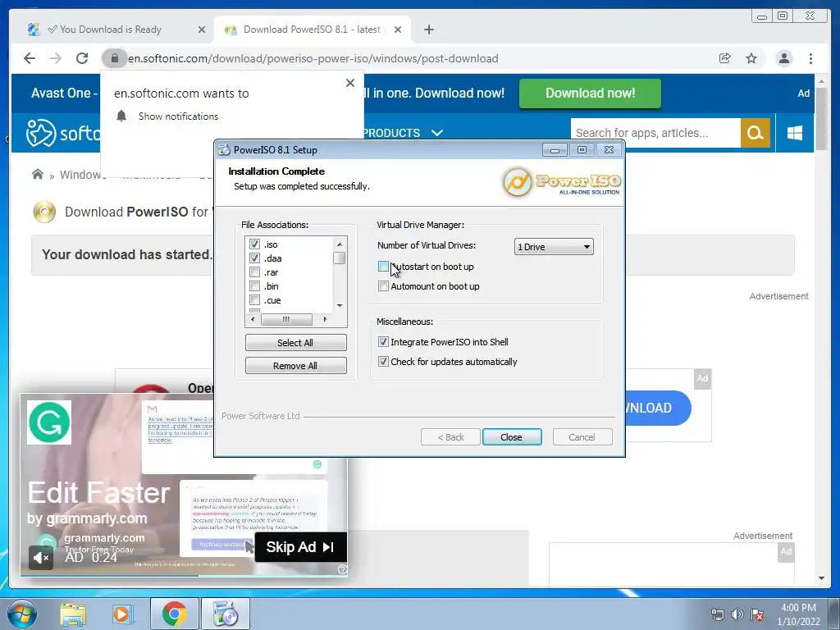
Task: Open the share page icon in address bar
Action: pyautogui.click(x=725, y=58)
